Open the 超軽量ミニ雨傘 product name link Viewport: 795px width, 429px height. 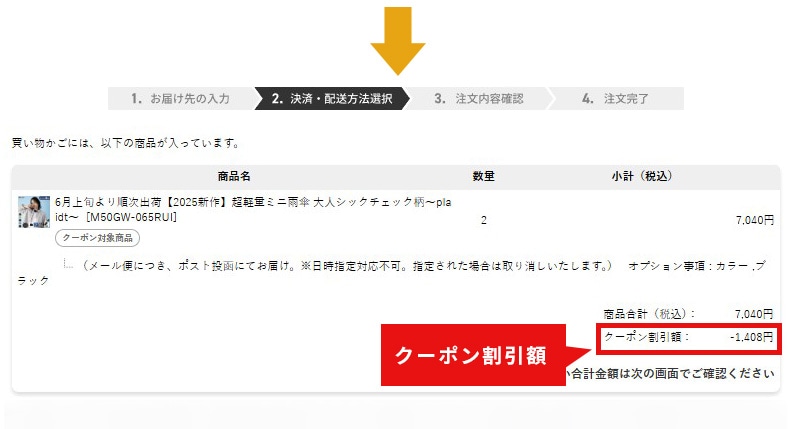point(253,209)
